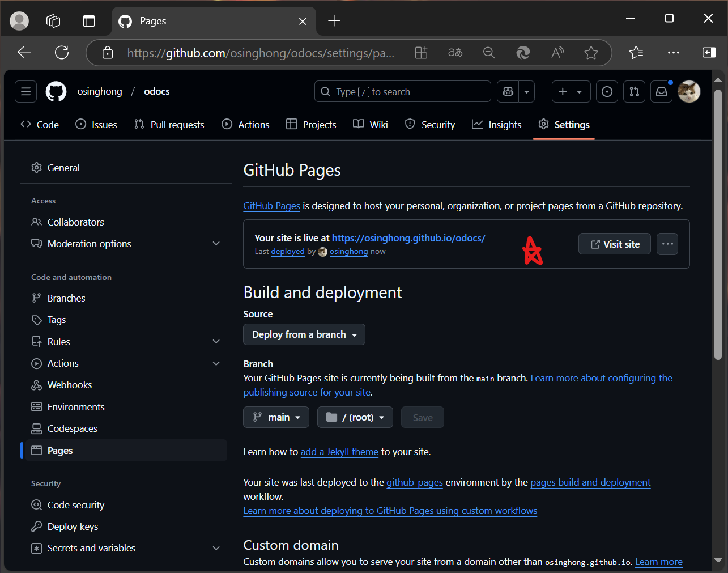This screenshot has width=728, height=573.
Task: Add this page to browser favorites
Action: click(x=591, y=53)
